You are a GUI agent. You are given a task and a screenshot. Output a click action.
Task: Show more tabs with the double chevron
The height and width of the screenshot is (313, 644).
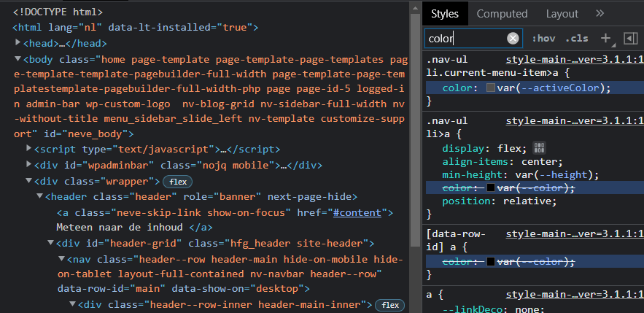(x=600, y=14)
